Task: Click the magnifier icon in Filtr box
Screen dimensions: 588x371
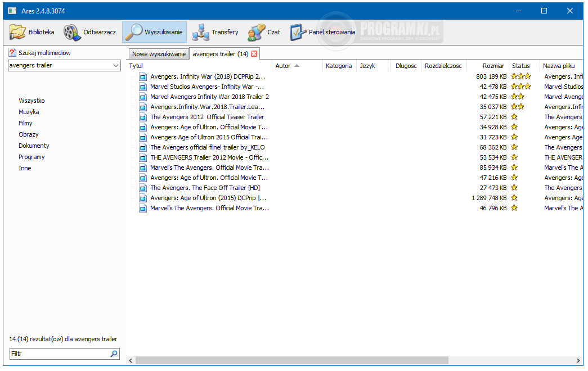Action: click(x=114, y=354)
